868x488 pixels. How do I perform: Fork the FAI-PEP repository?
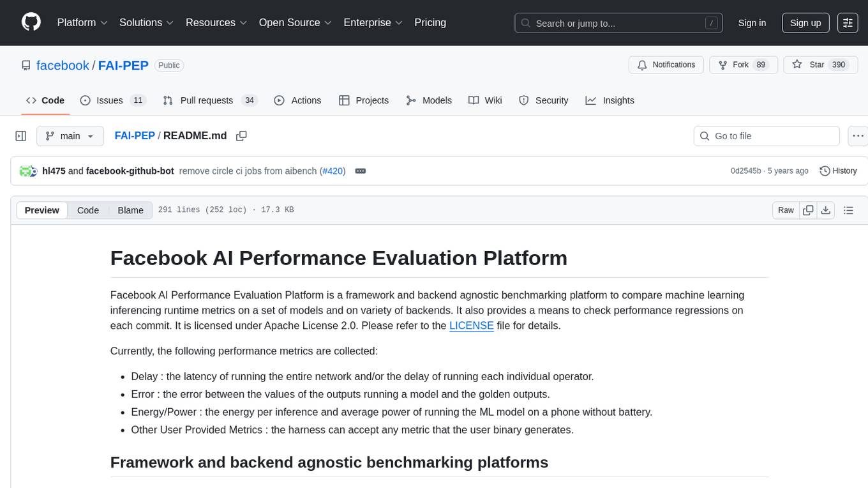pos(744,65)
